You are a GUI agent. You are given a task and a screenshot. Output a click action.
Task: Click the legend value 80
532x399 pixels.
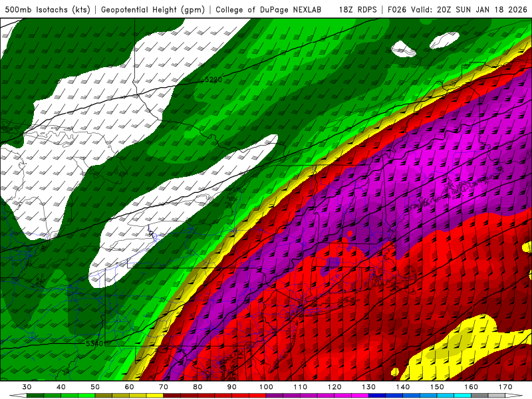198,387
